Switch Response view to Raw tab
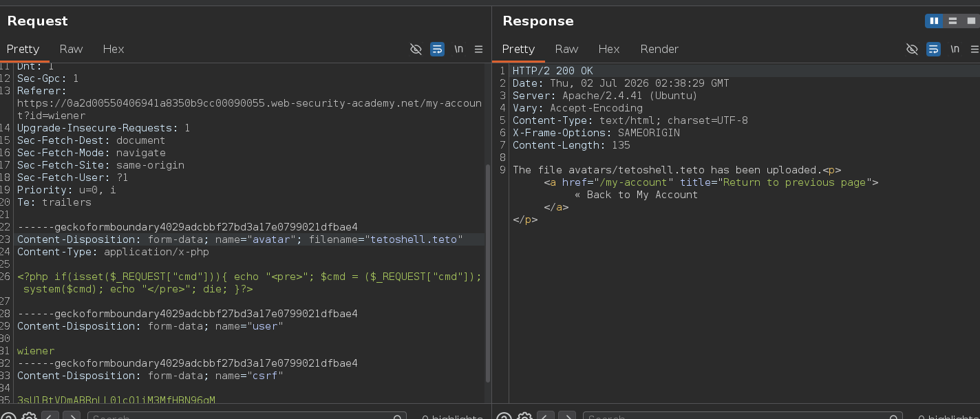The height and width of the screenshot is (419, 980). coord(566,49)
